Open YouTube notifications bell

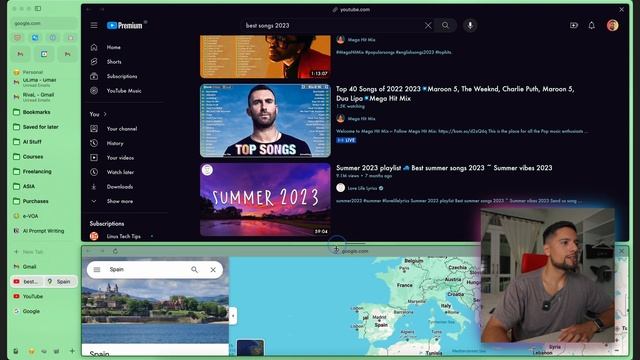coord(591,25)
